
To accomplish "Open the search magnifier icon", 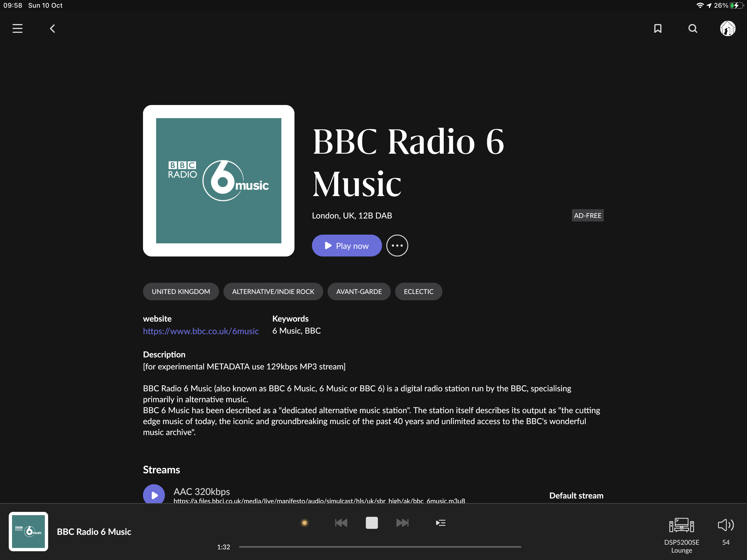I will tap(693, 29).
